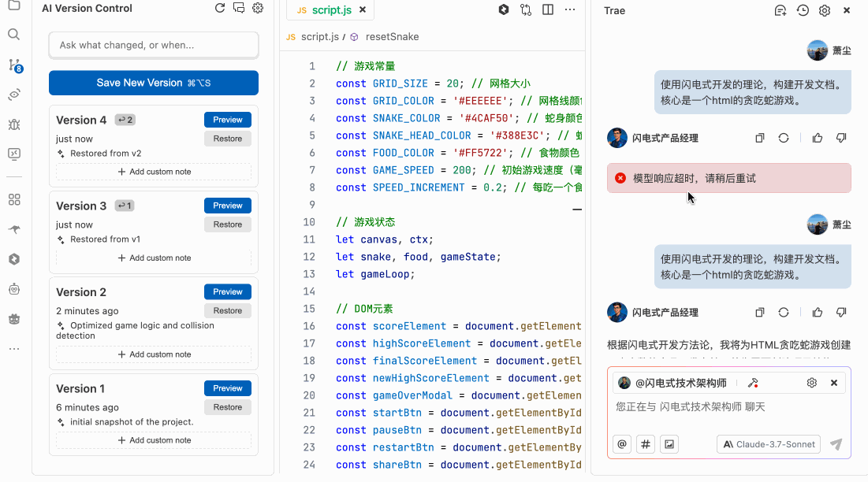
Task: Regenerate the second 闪电式产品经理 response
Action: 784,313
